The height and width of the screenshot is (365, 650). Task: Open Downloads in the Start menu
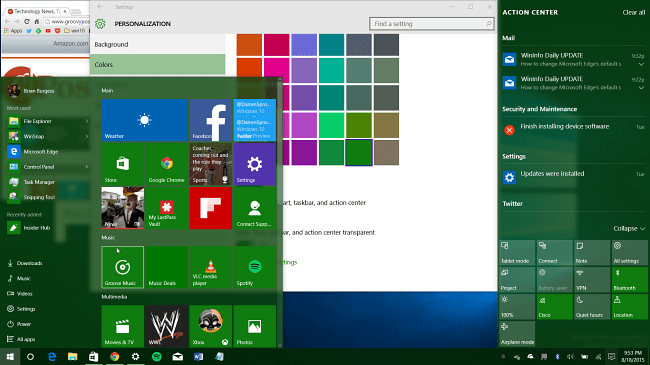point(25,263)
